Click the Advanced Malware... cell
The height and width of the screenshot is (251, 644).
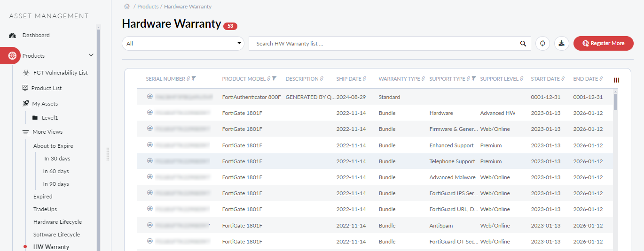454,177
